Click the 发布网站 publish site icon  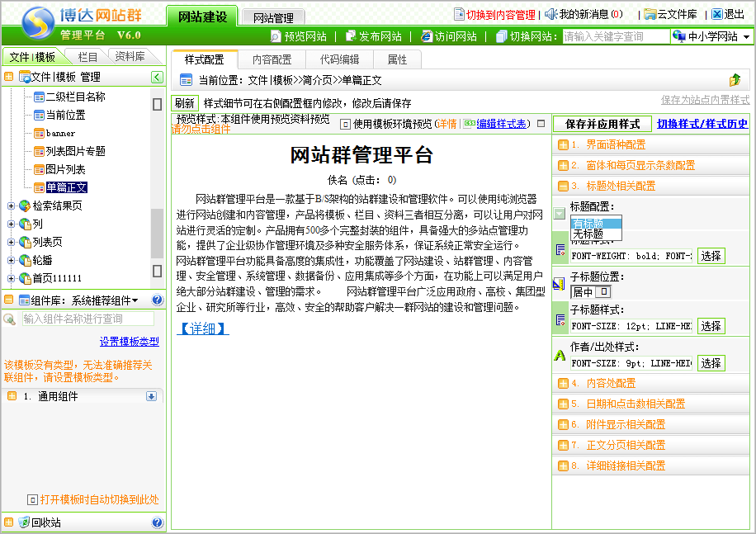point(352,36)
